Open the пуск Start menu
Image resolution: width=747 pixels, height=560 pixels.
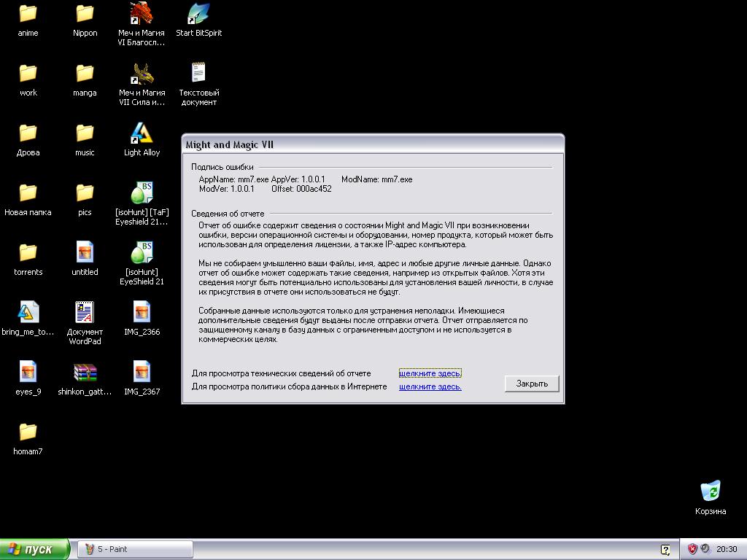(x=35, y=549)
